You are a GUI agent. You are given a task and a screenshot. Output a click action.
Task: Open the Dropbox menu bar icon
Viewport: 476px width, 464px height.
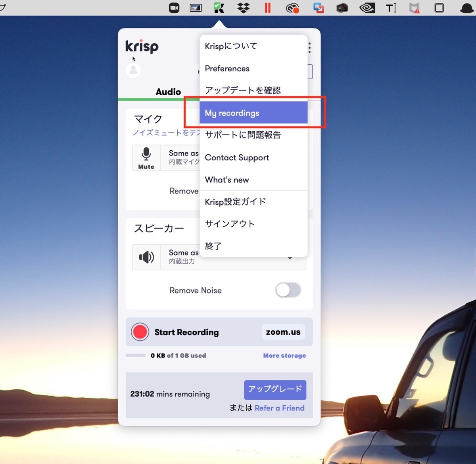(243, 8)
